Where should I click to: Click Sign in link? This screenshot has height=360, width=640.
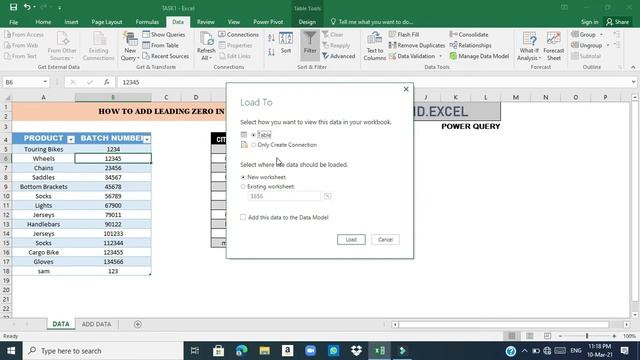(x=589, y=22)
